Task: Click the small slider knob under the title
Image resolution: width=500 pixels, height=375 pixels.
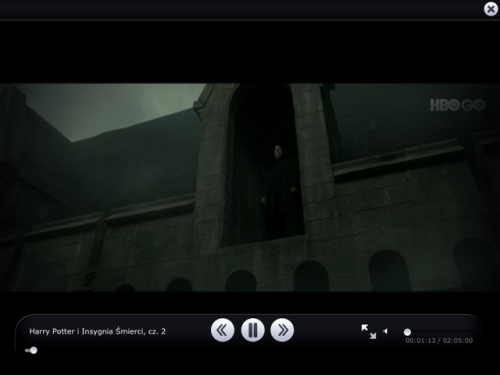Action: (33, 350)
